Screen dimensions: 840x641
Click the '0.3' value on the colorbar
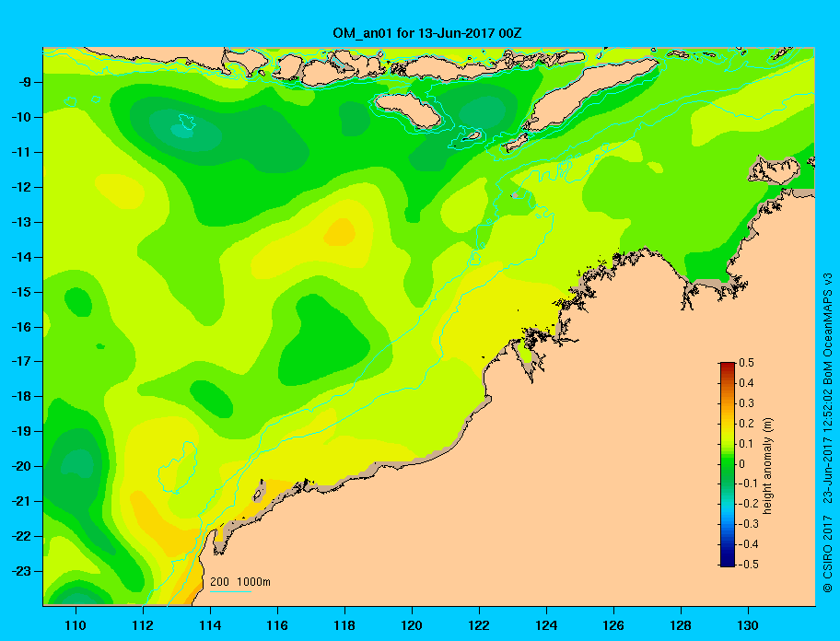(x=747, y=403)
